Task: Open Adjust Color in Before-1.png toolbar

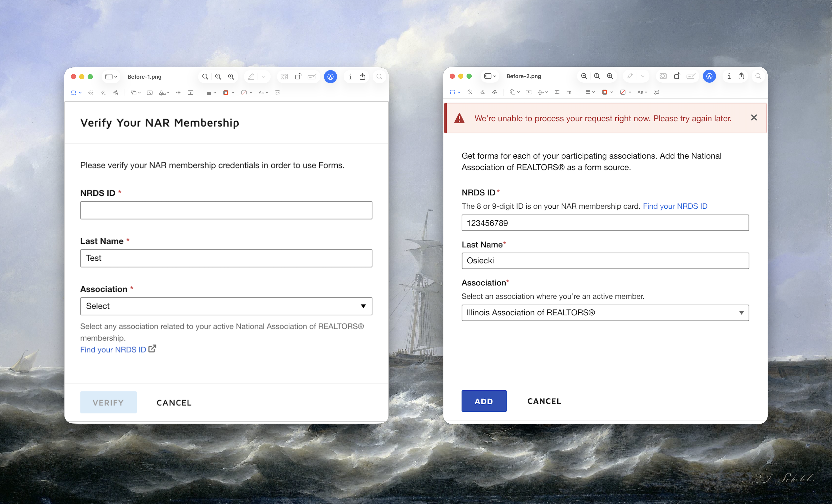Action: [178, 92]
